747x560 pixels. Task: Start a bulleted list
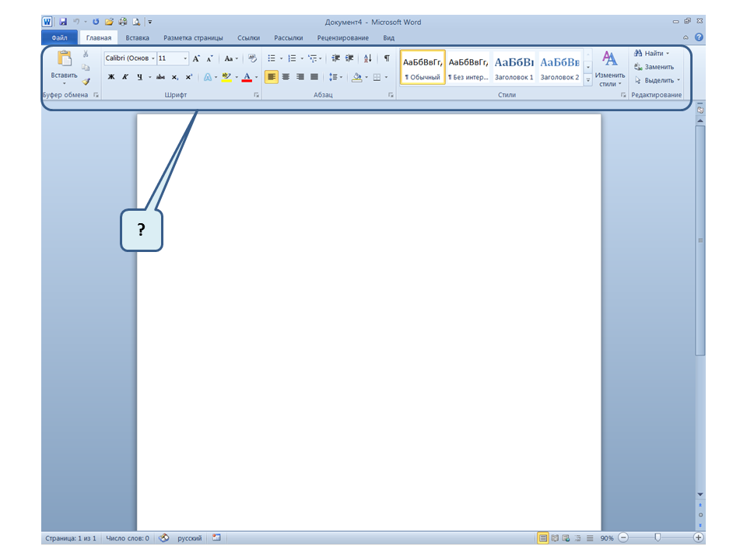pos(272,58)
